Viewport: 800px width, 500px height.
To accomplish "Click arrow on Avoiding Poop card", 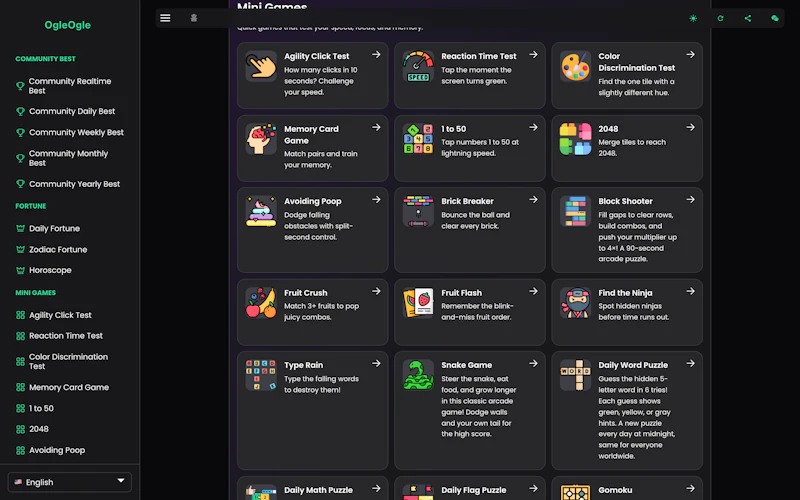I will pyautogui.click(x=376, y=199).
